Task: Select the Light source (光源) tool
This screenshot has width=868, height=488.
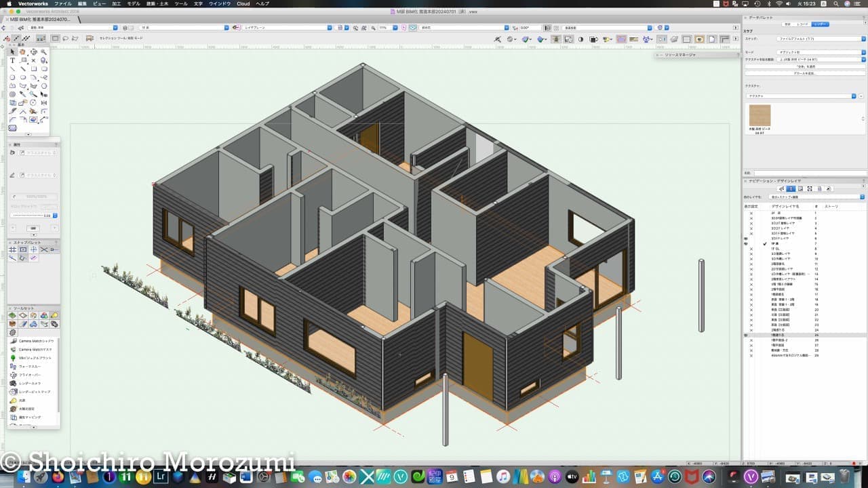Action: (22, 401)
